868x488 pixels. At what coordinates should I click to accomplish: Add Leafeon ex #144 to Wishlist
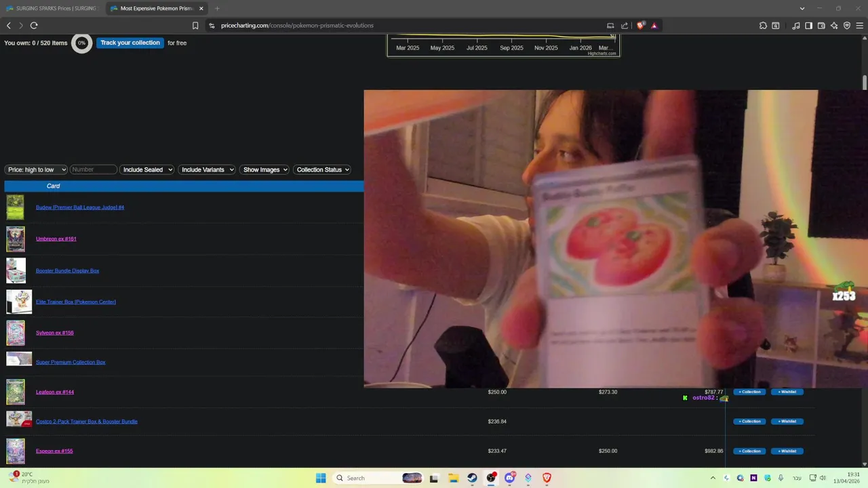pyautogui.click(x=787, y=392)
